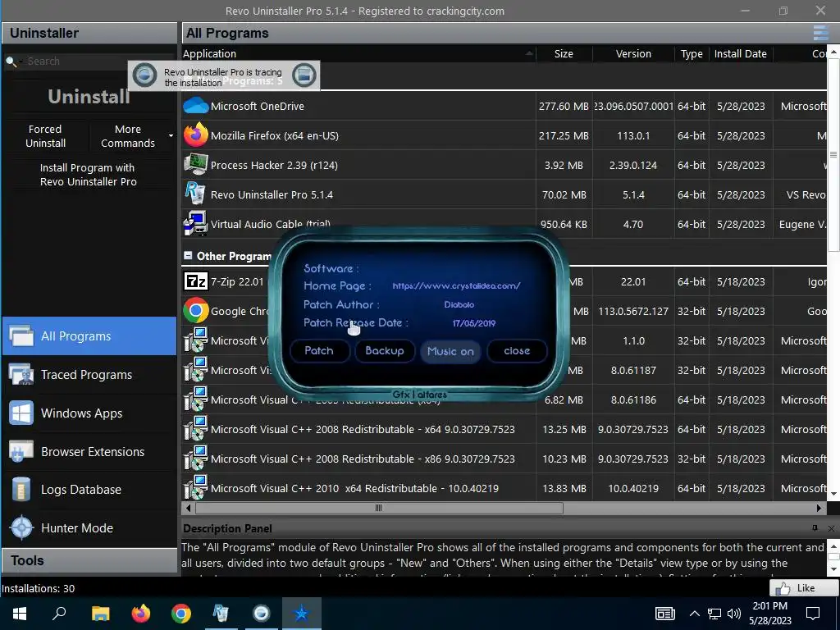Open the Tools section header
The image size is (840, 630).
pyautogui.click(x=89, y=560)
